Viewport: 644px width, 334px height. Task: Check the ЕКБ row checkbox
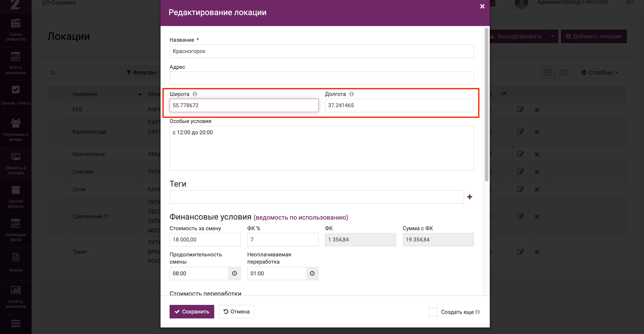pyautogui.click(x=57, y=110)
